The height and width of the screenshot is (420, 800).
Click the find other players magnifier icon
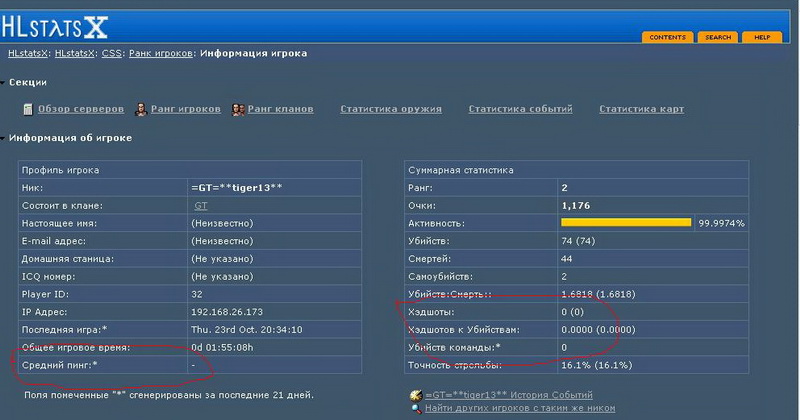(416, 408)
